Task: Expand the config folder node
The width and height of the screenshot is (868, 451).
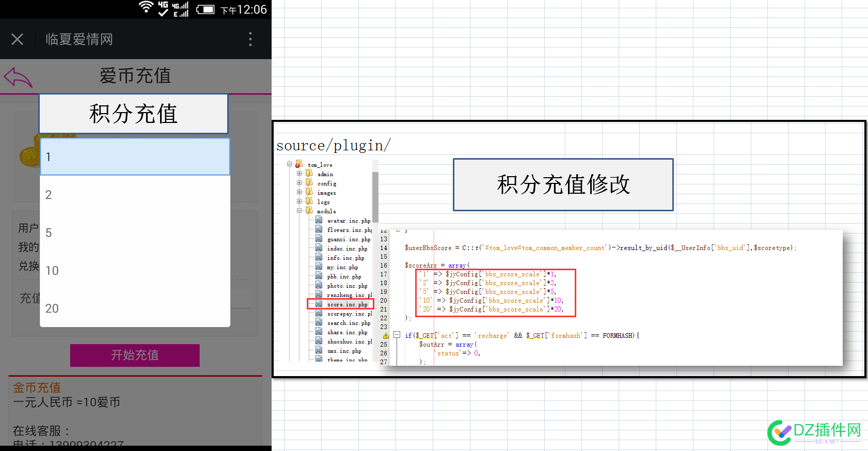Action: pos(299,183)
